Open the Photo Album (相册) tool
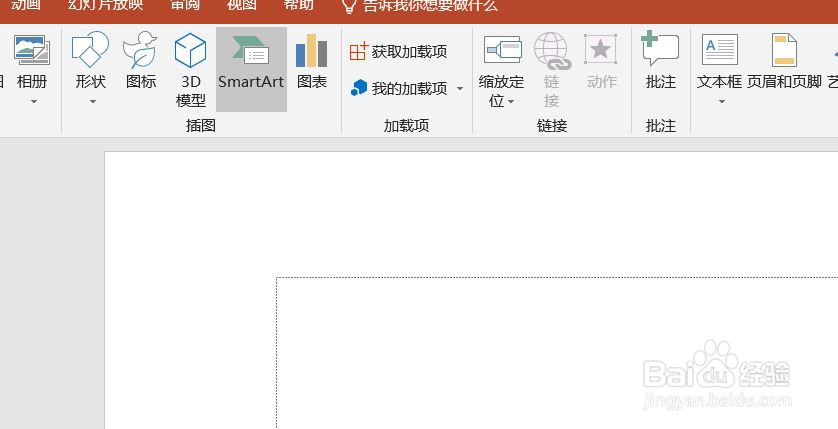This screenshot has width=838, height=429. tap(32, 60)
